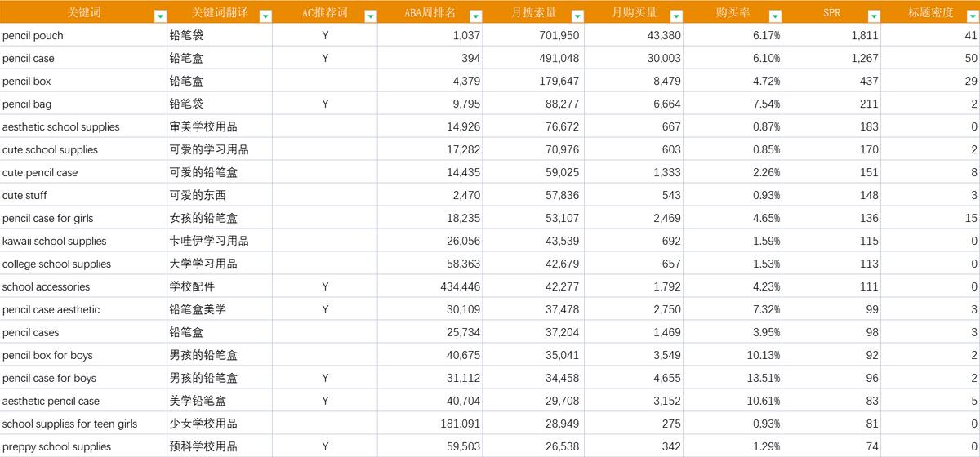Click the 'pencil case' keyword cell
The image size is (980, 457).
tap(83, 58)
